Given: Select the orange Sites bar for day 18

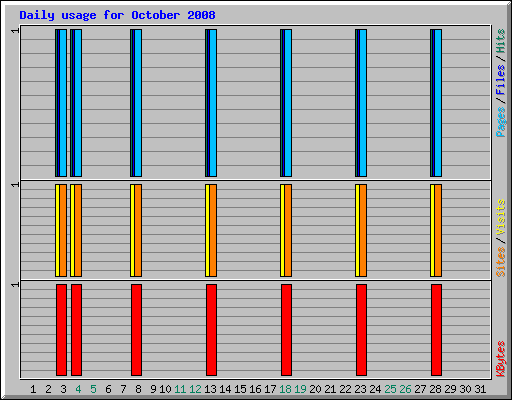Looking at the screenshot, I should click(x=288, y=230).
